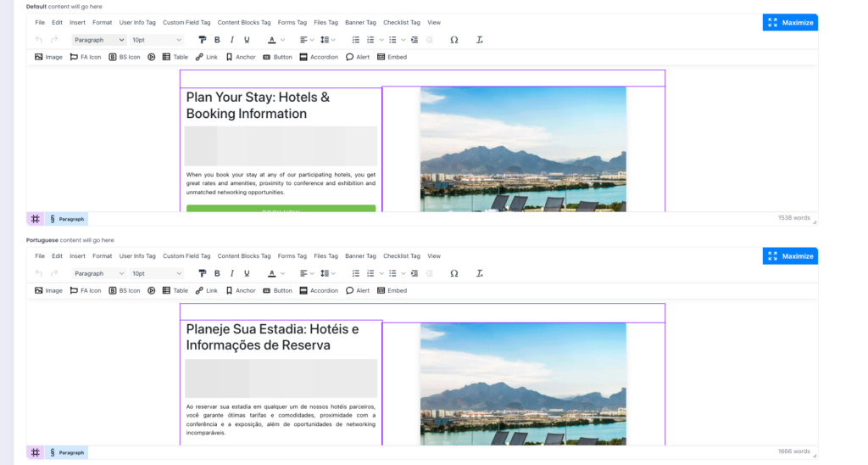This screenshot has height=465, width=868.
Task: Click the format painter icon in Default editor
Action: (202, 40)
